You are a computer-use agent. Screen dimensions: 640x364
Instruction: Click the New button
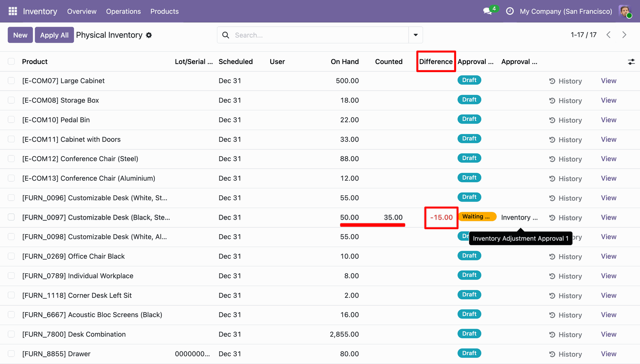(20, 35)
